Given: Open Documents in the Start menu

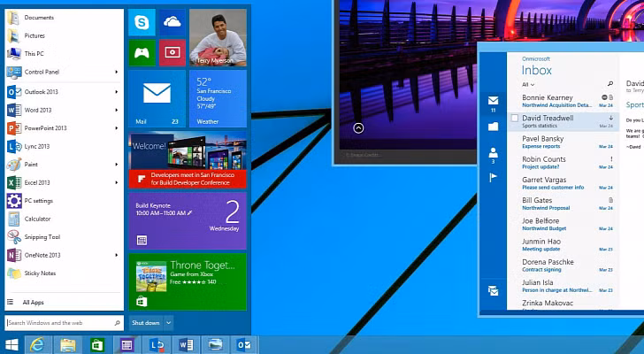Looking at the screenshot, I should (64, 18).
